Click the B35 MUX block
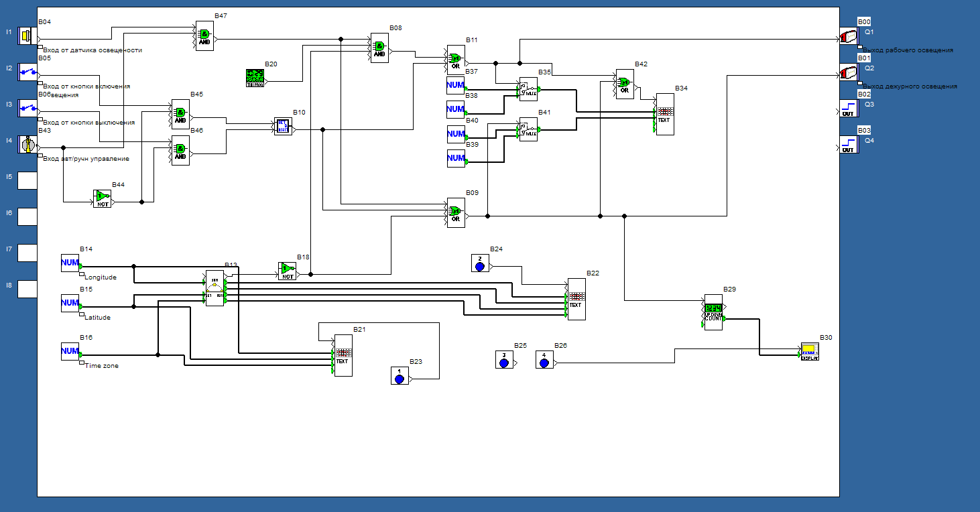Screen dimensions: 980x512 [528, 89]
